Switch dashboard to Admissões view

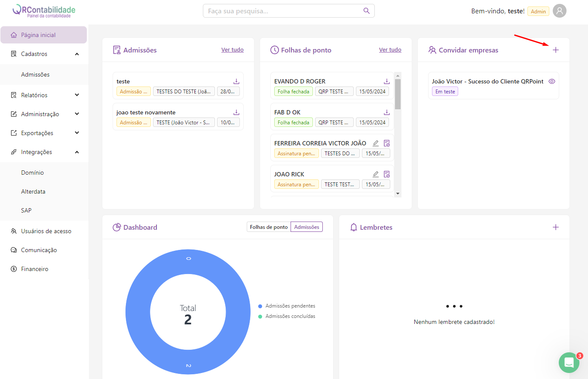click(x=306, y=227)
